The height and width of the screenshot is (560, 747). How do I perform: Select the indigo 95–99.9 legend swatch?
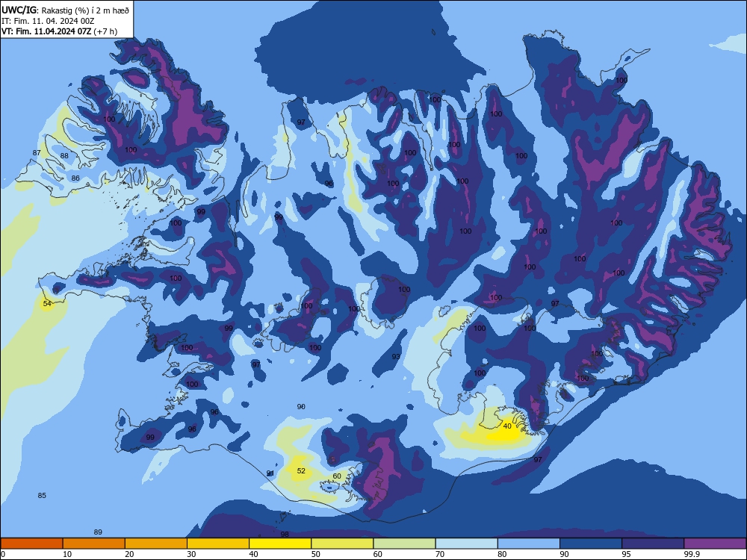653,544
